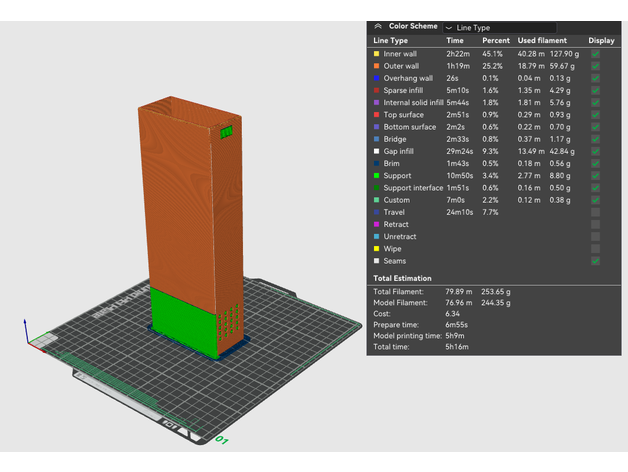Image resolution: width=628 pixels, height=472 pixels.
Task: Click the blue Overhang wall color swatch
Action: (x=376, y=78)
